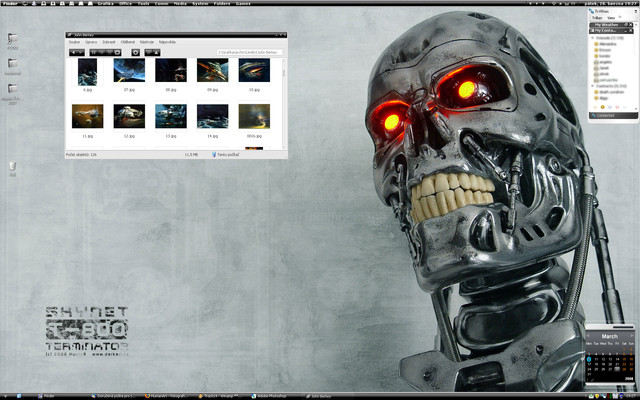Image resolution: width=640 pixels, height=400 pixels.
Task: Click the March header in calendar widget
Action: 609,336
